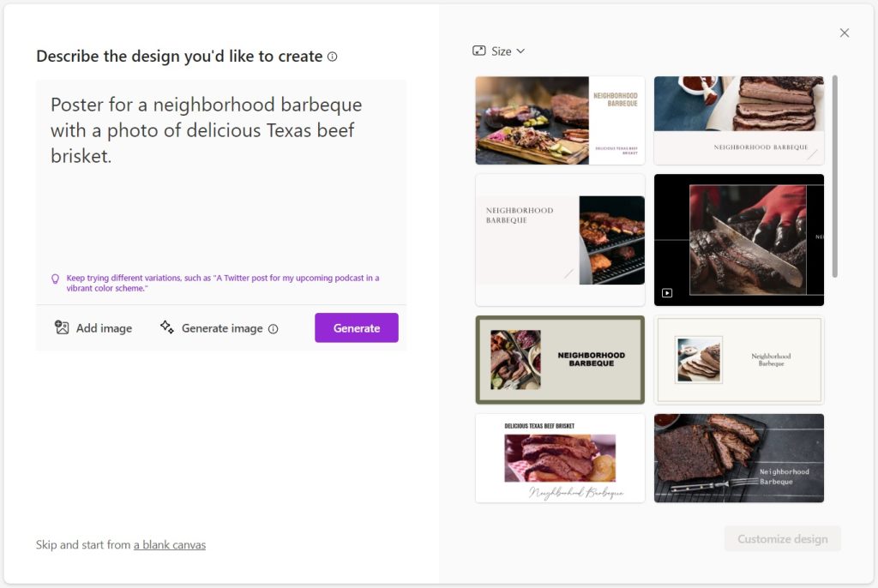The height and width of the screenshot is (588, 878).
Task: Select the olive-bordered Neighborhood Barbeque design
Action: click(560, 360)
